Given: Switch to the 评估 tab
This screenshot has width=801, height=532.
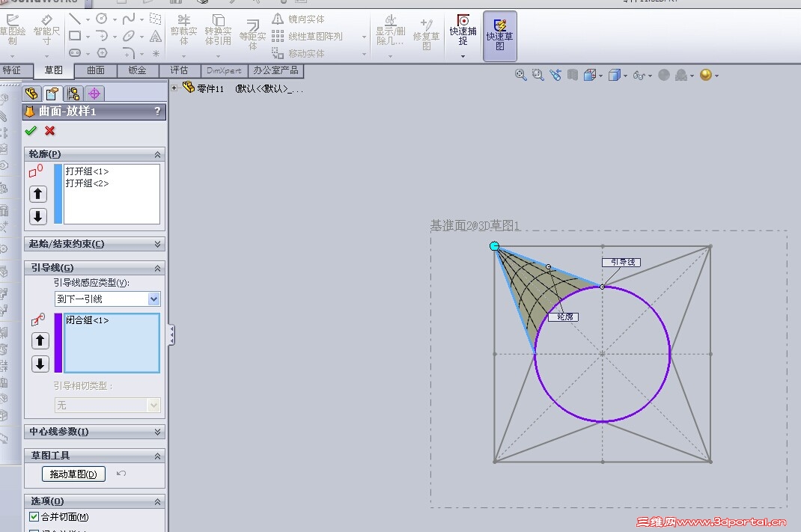Looking at the screenshot, I should 180,70.
